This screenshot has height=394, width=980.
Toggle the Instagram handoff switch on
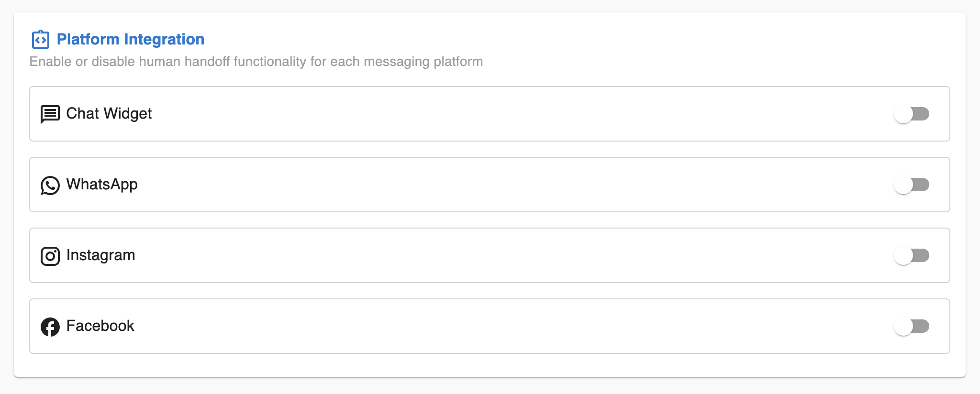click(911, 255)
